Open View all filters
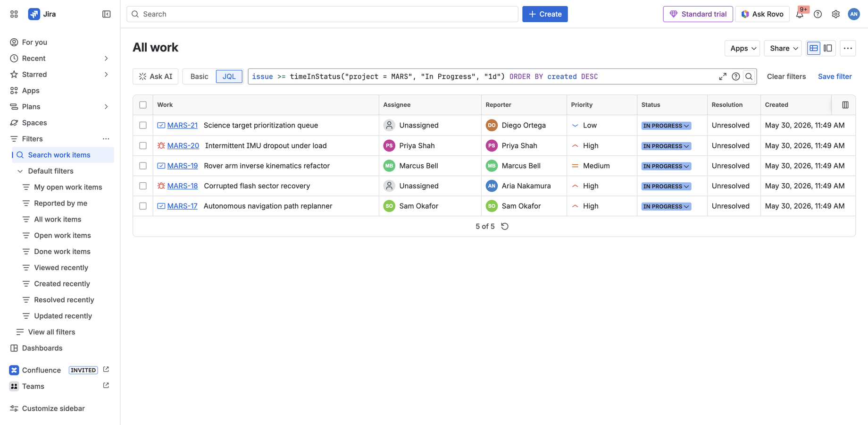 (x=51, y=332)
